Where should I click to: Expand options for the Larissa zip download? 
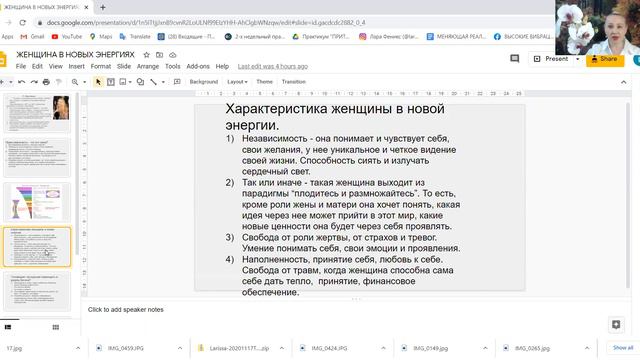click(282, 348)
